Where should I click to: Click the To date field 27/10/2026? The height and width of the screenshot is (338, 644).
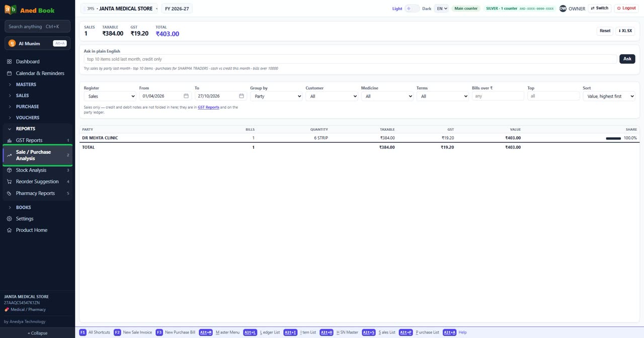pos(221,96)
